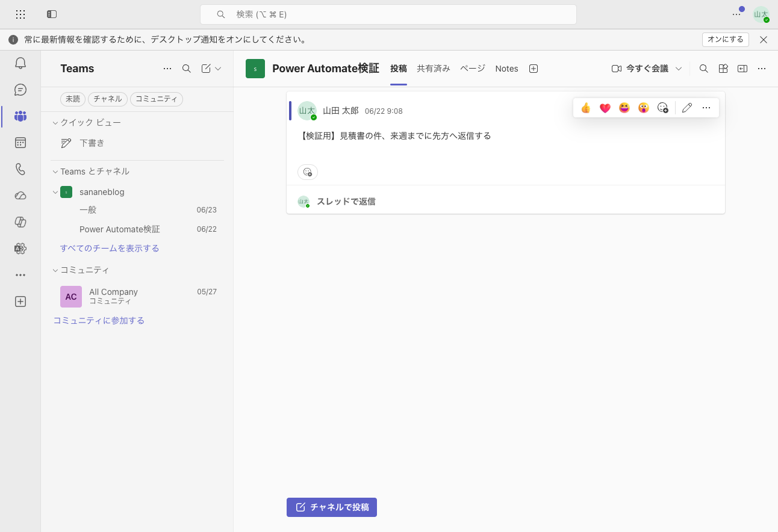This screenshot has width=778, height=532.
Task: Toggle the 未読 filter chip
Action: [73, 99]
